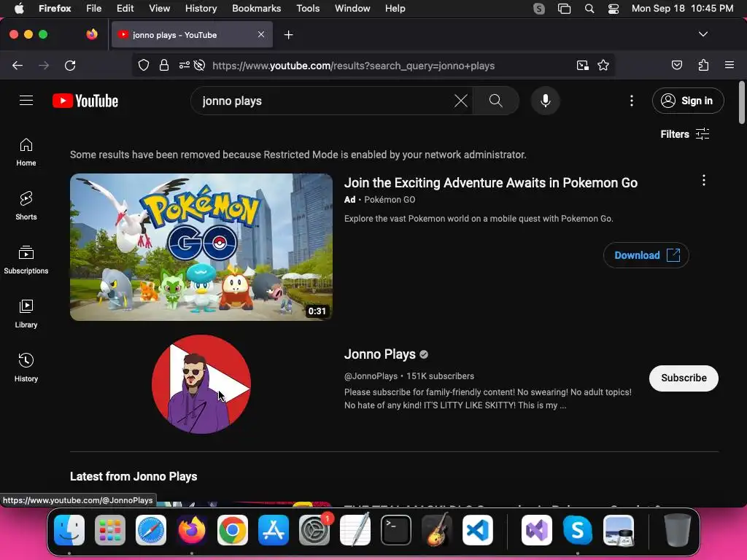The image size is (747, 560).
Task: Reload the page
Action: point(70,65)
